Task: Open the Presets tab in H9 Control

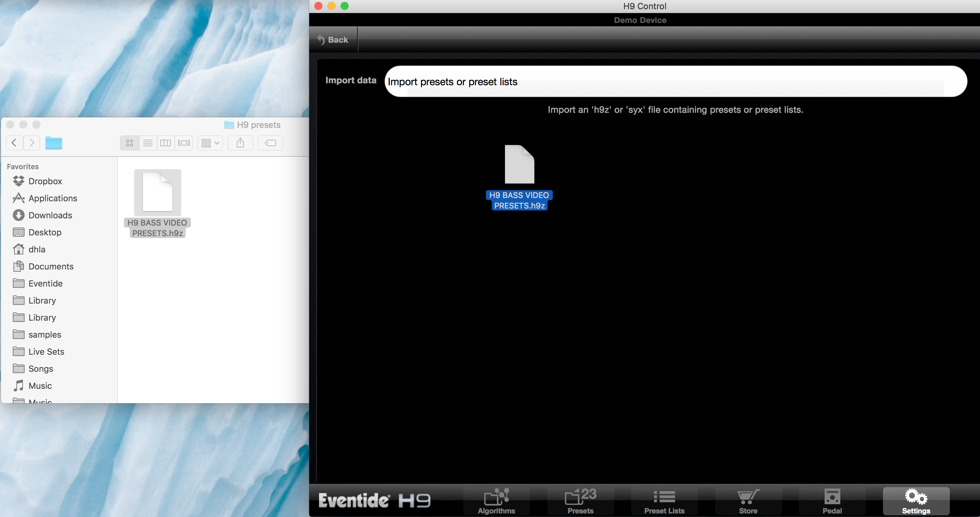Action: [580, 501]
